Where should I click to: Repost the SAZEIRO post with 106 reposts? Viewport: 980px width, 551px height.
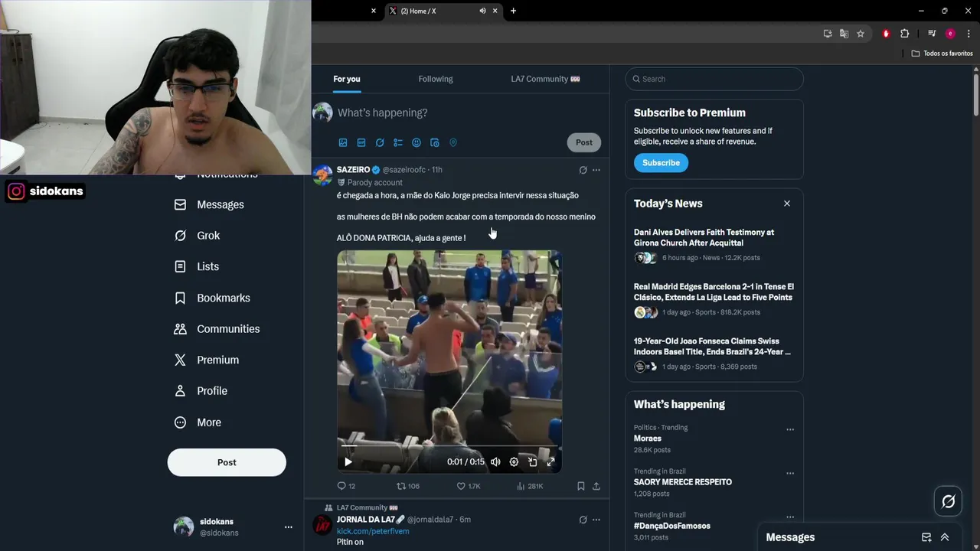point(407,486)
